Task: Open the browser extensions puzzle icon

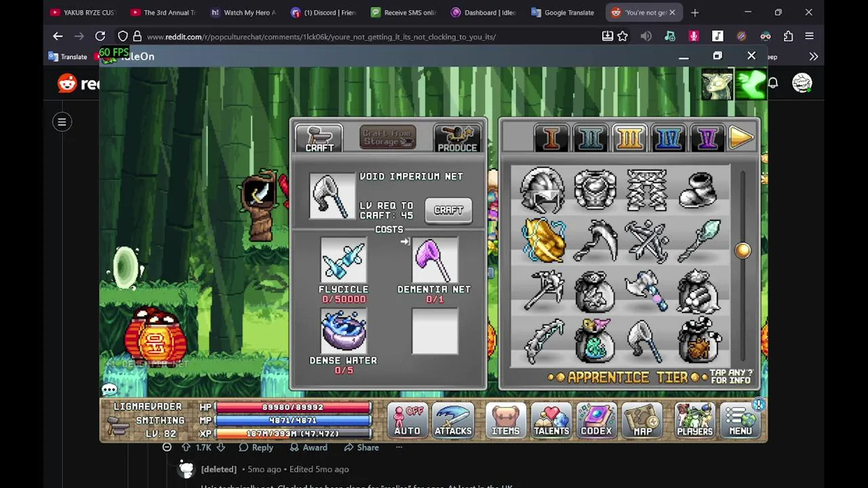Action: (788, 37)
